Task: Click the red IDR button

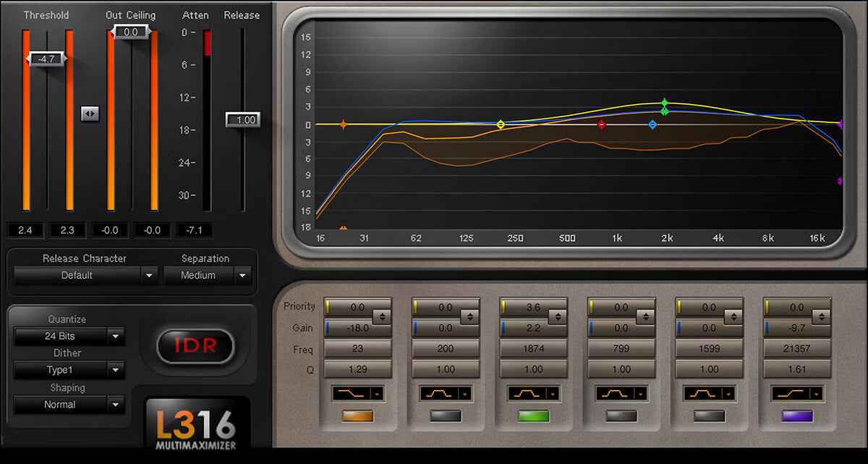Action: pos(196,347)
